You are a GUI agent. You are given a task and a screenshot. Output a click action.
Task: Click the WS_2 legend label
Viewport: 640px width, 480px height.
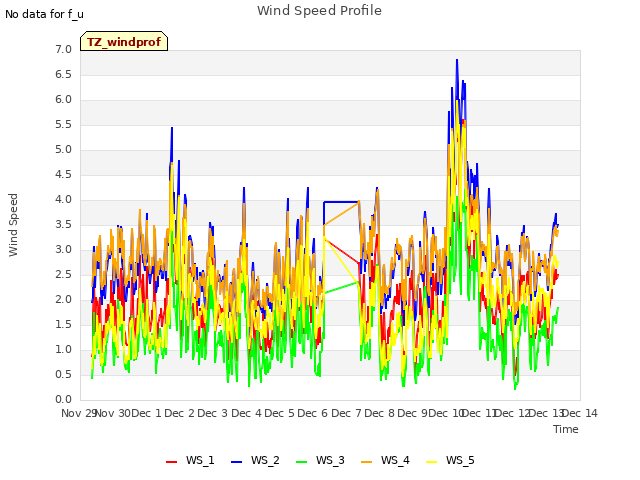tap(265, 460)
